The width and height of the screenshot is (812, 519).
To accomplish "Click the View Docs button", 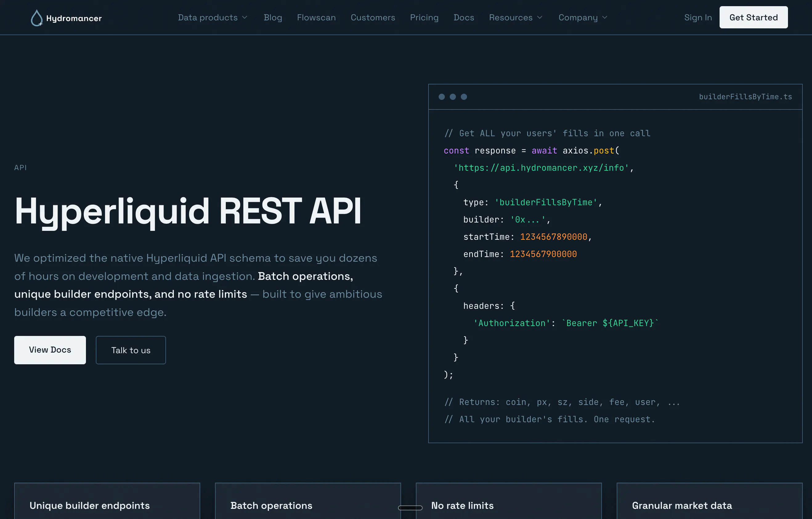I will pos(50,350).
